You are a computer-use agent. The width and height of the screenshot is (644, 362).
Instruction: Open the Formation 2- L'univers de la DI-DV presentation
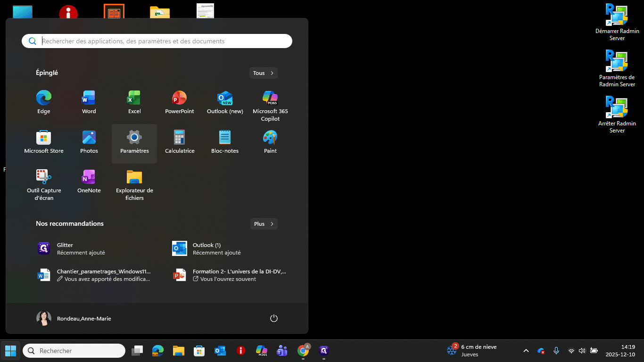[x=230, y=275]
